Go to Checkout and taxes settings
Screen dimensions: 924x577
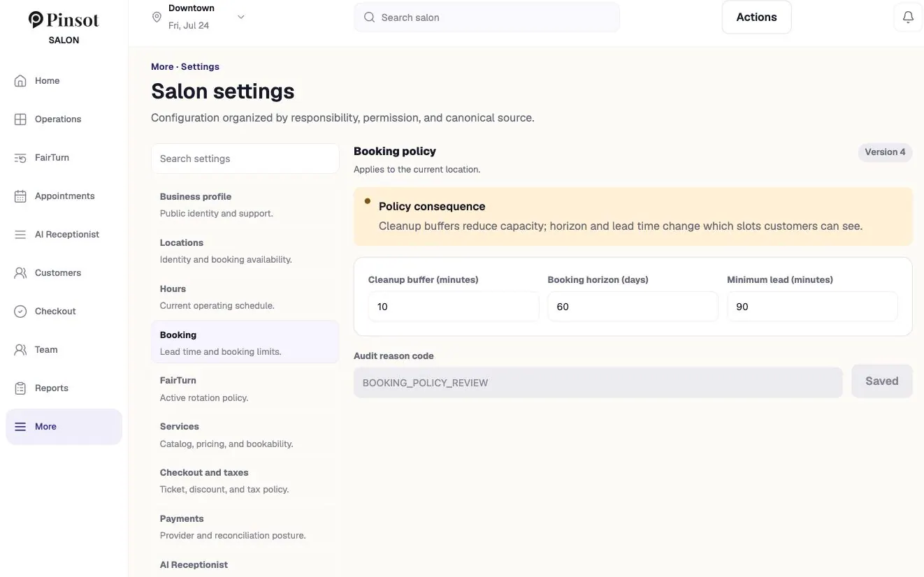(x=245, y=481)
